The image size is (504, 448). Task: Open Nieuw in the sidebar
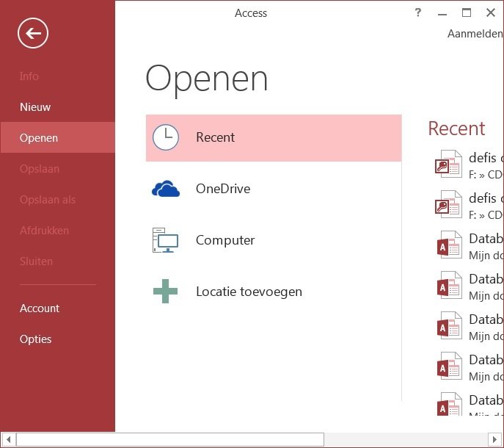click(x=57, y=106)
